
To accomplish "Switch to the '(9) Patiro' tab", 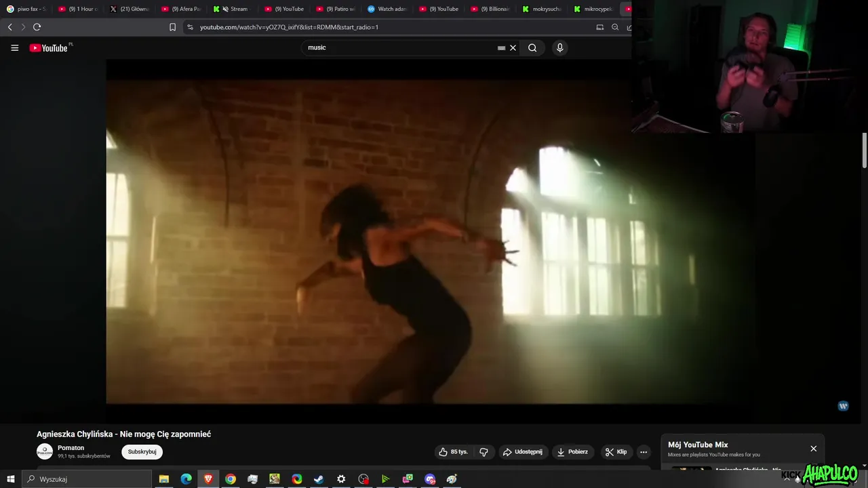I will coord(335,9).
